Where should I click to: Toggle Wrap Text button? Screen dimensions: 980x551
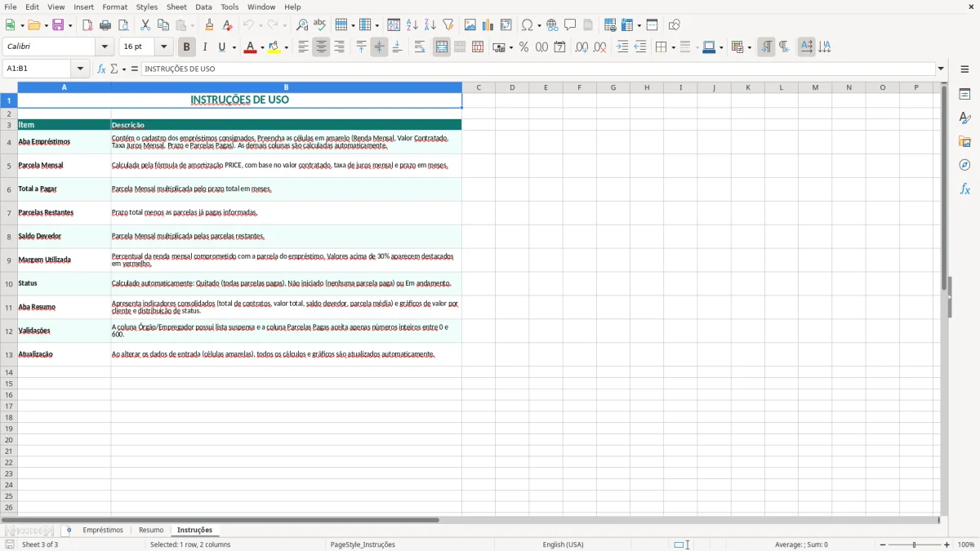click(x=420, y=47)
